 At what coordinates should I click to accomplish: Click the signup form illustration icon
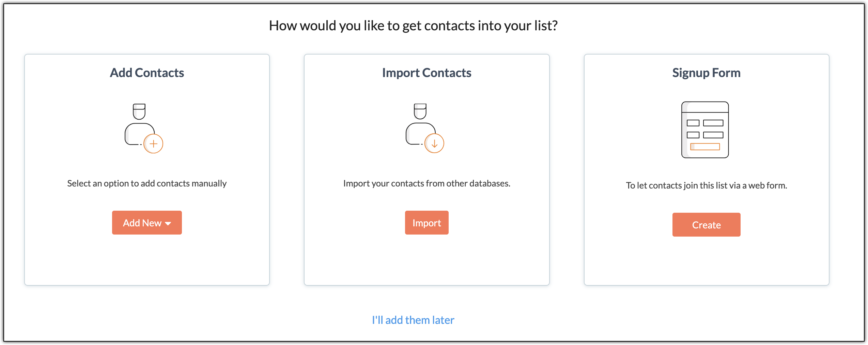[x=705, y=130]
